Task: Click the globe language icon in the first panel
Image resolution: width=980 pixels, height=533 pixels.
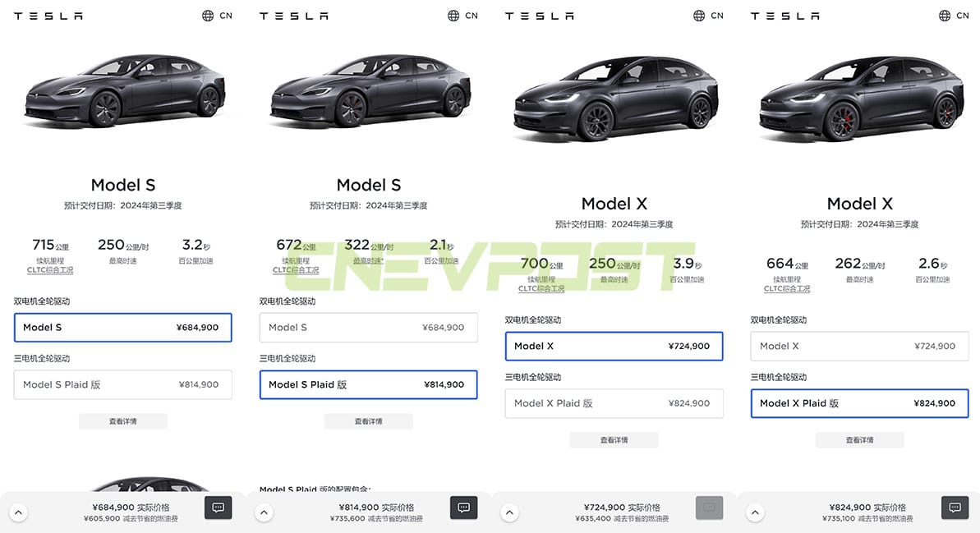Action: pos(205,15)
